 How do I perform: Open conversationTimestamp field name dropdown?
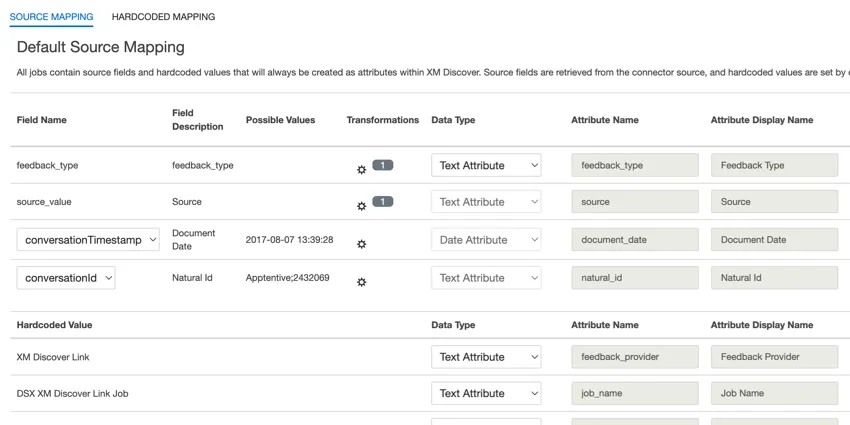(x=88, y=240)
